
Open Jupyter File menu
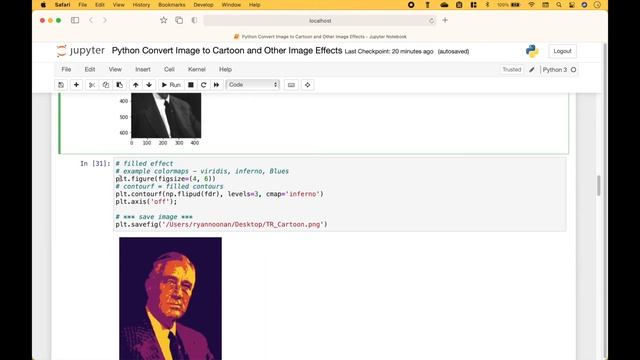pyautogui.click(x=66, y=69)
